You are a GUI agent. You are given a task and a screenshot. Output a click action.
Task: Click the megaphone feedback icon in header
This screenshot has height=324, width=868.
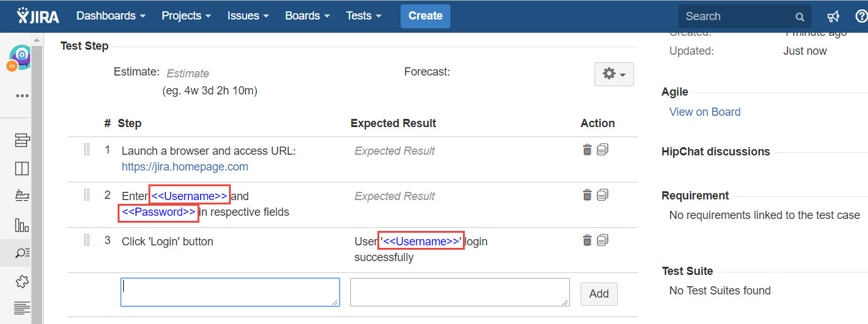pyautogui.click(x=833, y=16)
